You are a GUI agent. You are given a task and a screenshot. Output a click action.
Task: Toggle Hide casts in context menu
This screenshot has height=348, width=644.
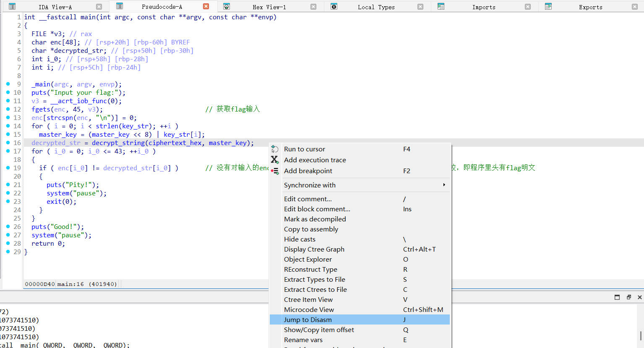(x=300, y=239)
